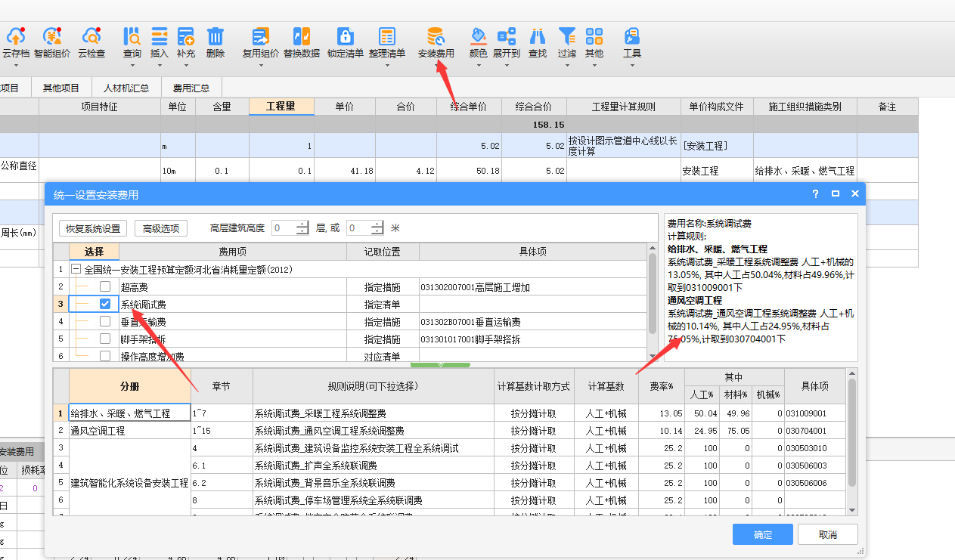Open 安装费用 installation fee tool

coord(436,44)
